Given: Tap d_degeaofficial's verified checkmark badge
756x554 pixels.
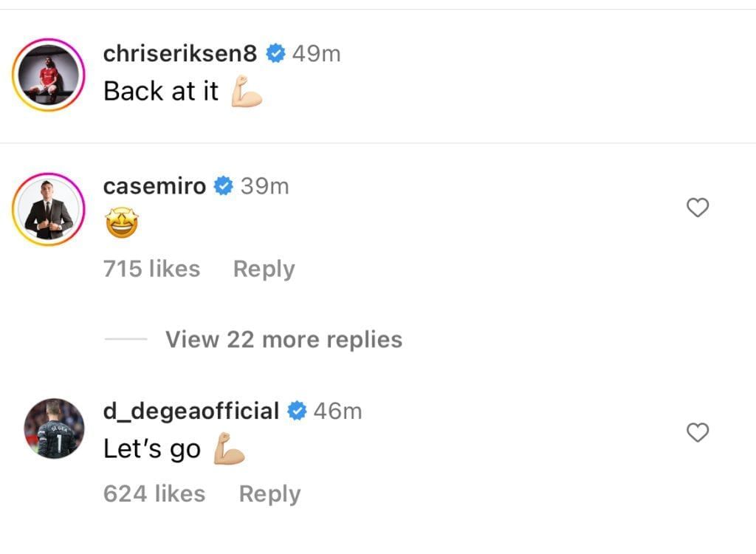Looking at the screenshot, I should click(x=297, y=411).
